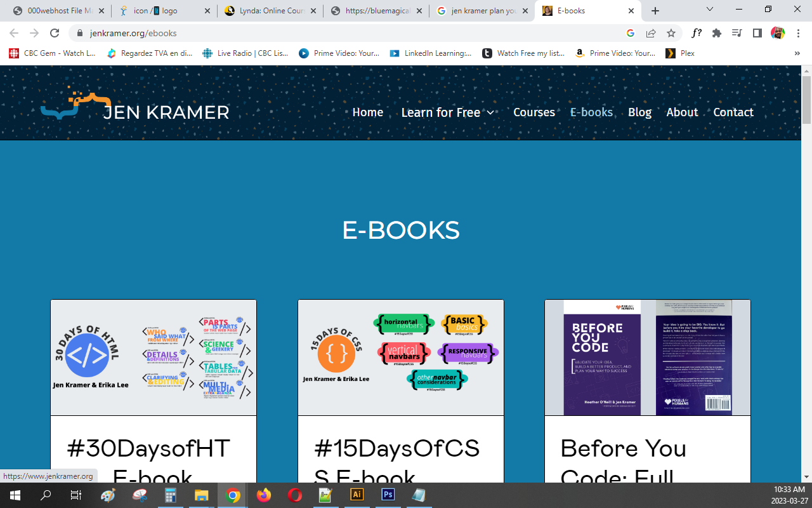This screenshot has width=812, height=508.
Task: Expand the Learn for Free dropdown
Action: (x=447, y=112)
